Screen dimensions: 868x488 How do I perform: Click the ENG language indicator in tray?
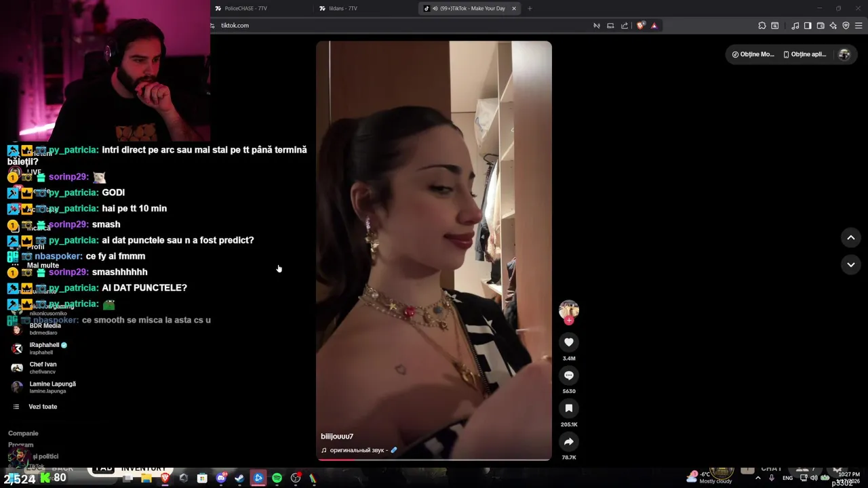pos(787,478)
